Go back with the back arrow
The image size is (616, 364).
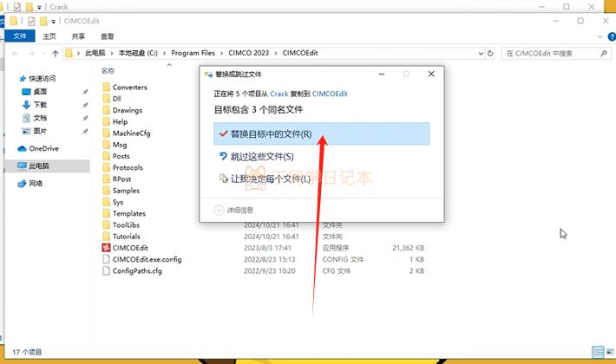click(x=16, y=54)
